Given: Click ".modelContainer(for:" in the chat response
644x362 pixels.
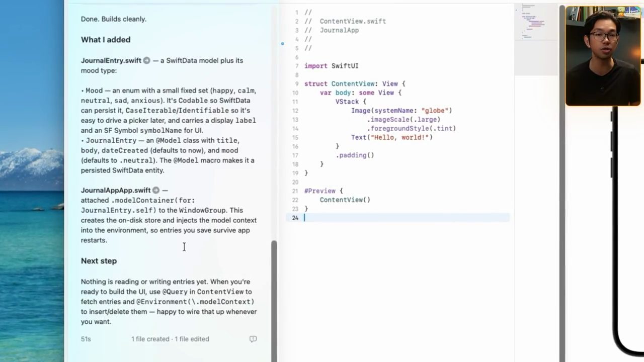Looking at the screenshot, I should point(153,200).
